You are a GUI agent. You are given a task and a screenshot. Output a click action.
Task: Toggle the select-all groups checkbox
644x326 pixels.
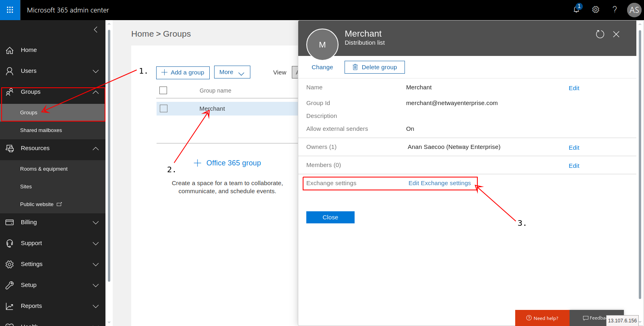(163, 91)
